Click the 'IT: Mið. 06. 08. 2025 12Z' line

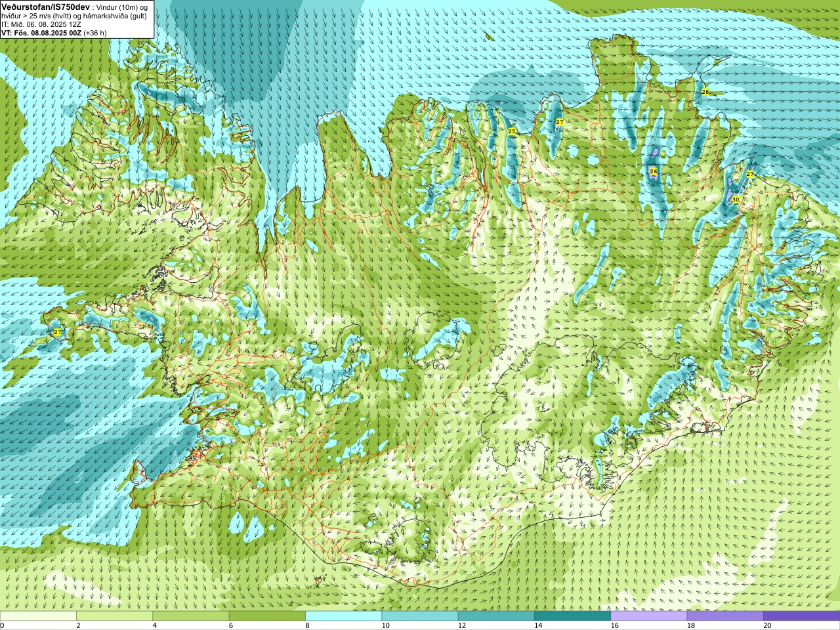[x=41, y=24]
